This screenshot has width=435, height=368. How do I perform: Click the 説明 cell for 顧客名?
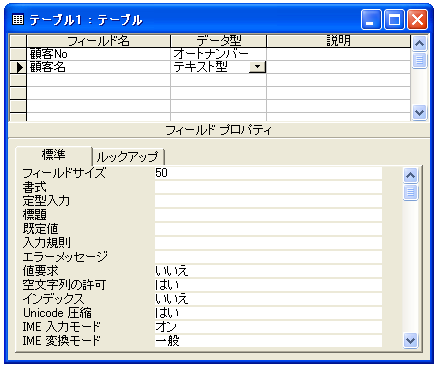pos(339,67)
